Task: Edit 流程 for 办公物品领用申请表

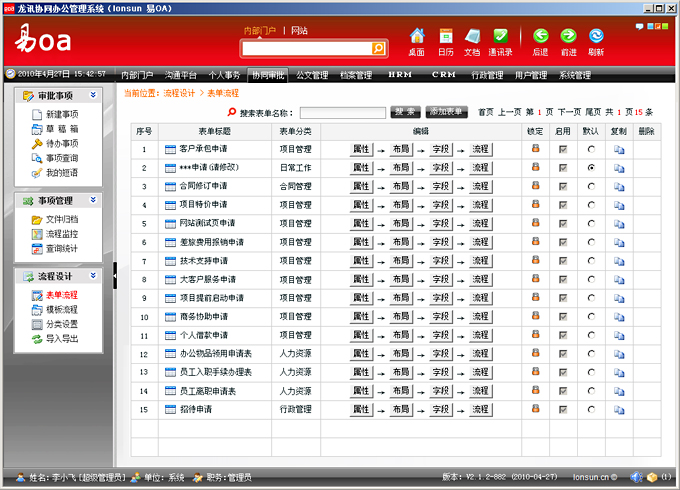Action: click(x=481, y=354)
